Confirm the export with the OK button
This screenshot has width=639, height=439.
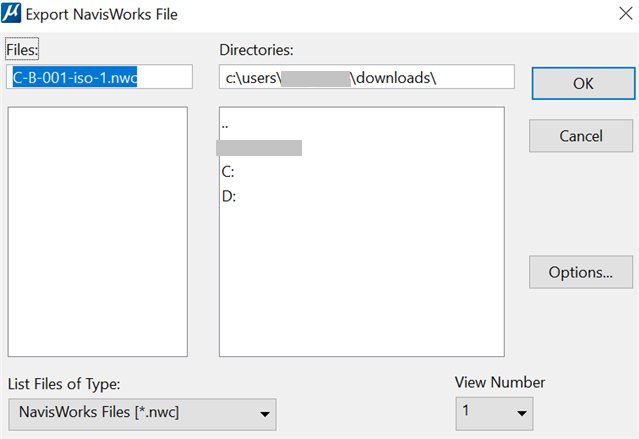click(x=583, y=83)
